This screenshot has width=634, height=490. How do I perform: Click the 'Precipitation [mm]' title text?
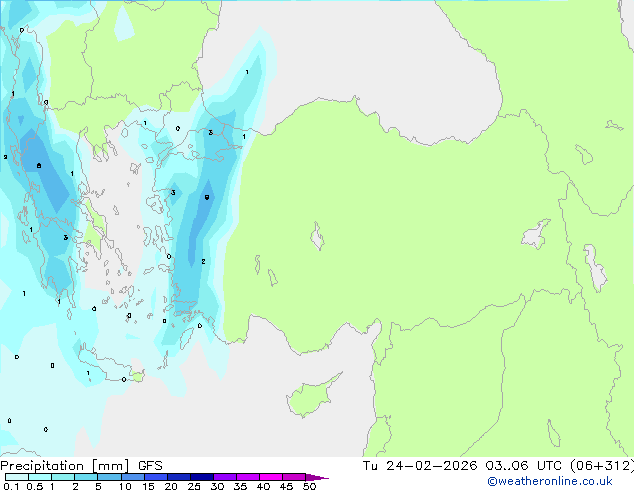tap(64, 466)
